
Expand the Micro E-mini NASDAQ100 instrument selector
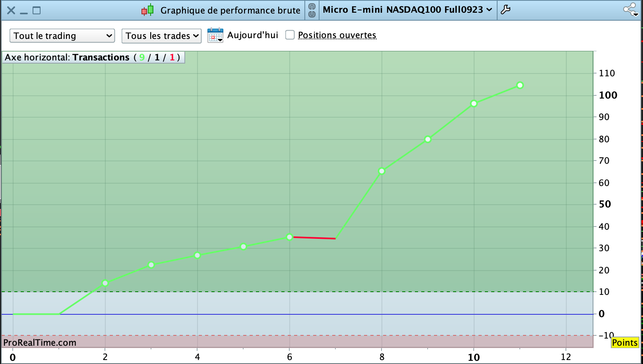coord(407,10)
